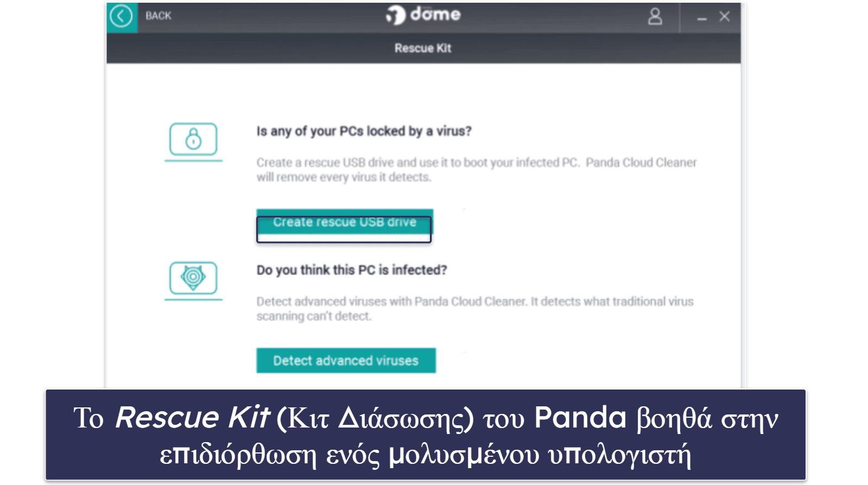Click the back arrow icon
Screen dimensions: 868x485
[x=121, y=16]
